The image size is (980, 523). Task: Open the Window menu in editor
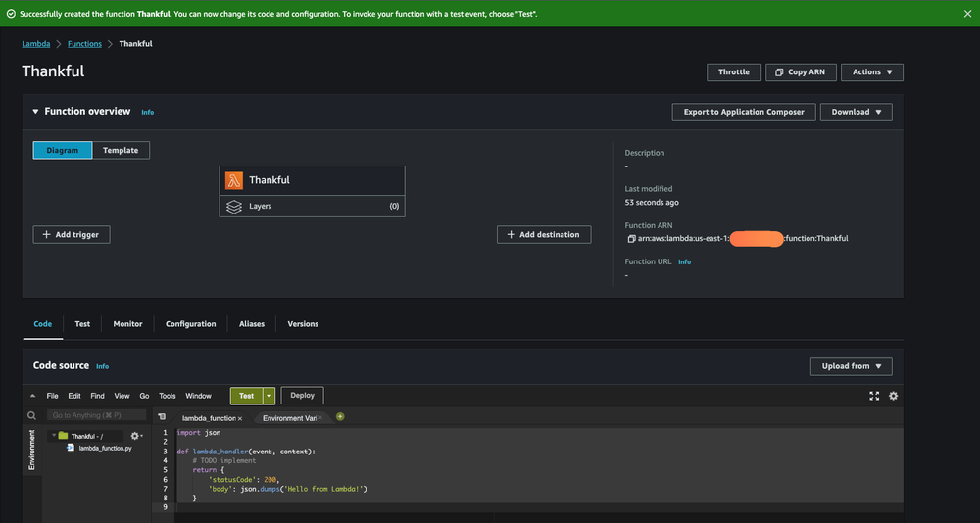[x=199, y=396]
